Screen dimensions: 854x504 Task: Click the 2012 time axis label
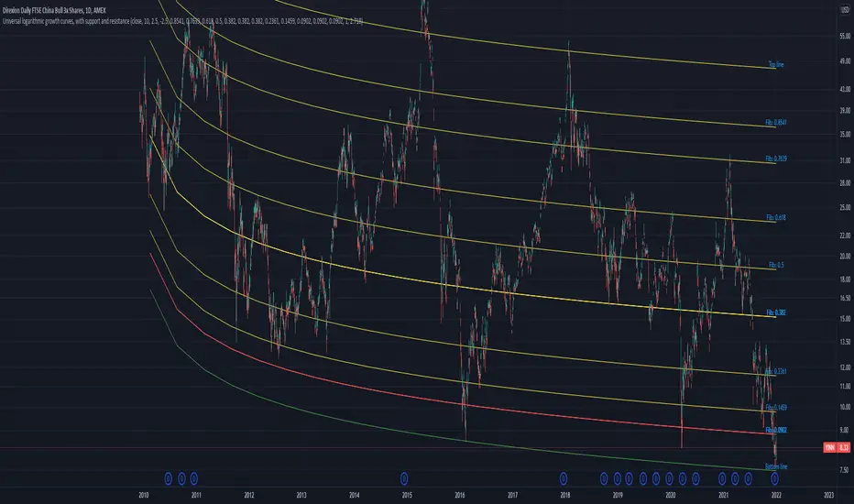(249, 495)
